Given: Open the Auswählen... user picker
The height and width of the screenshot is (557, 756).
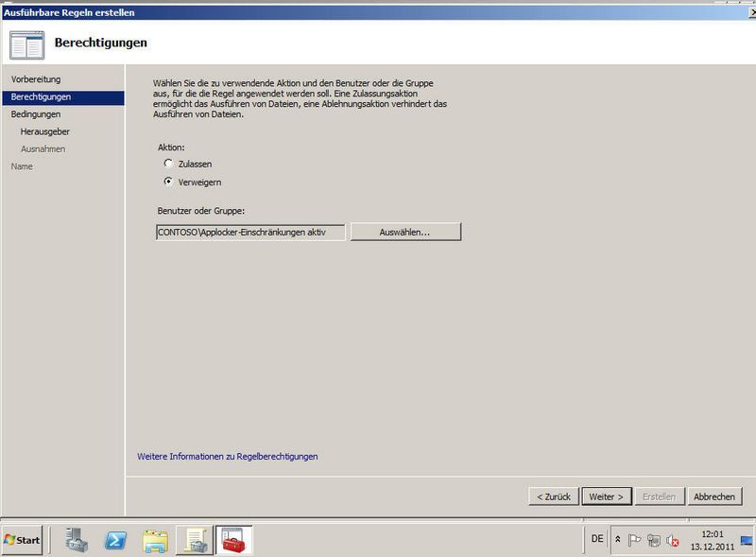Looking at the screenshot, I should pos(405,232).
